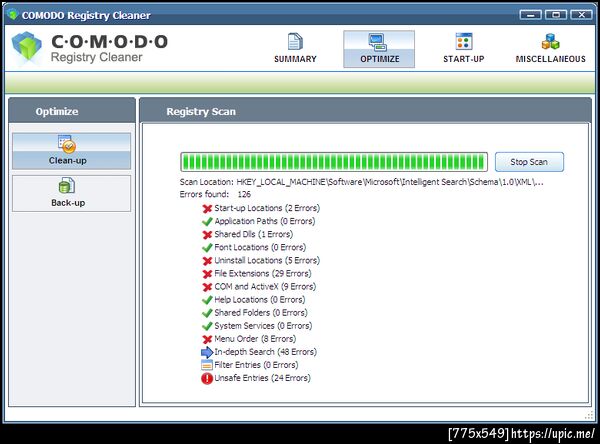The width and height of the screenshot is (600, 444).
Task: Click the red X beside Menu Order
Action: pyautogui.click(x=207, y=339)
